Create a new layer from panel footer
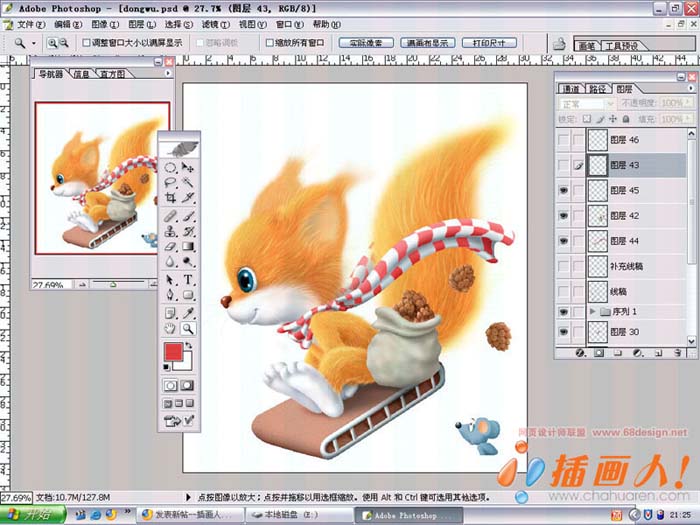 point(658,353)
